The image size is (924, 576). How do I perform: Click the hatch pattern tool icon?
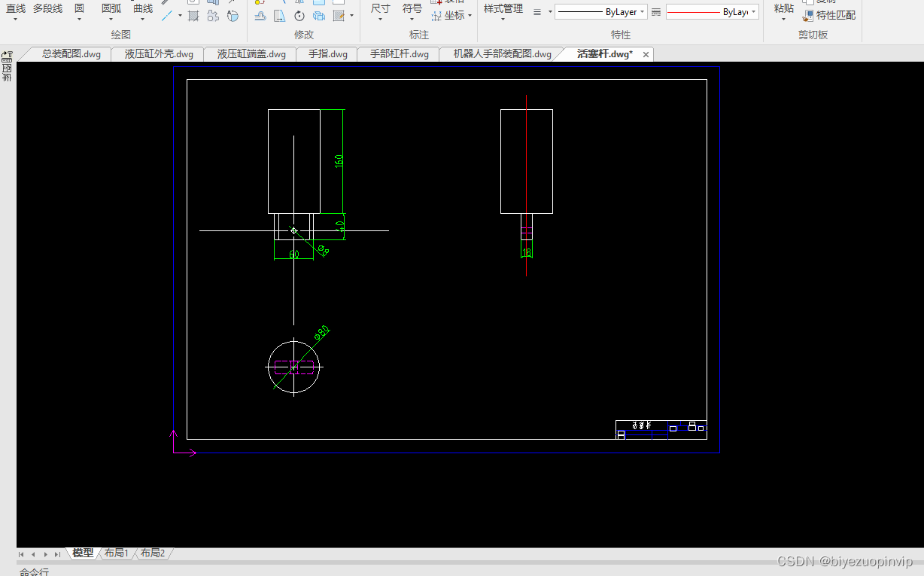pyautogui.click(x=193, y=16)
